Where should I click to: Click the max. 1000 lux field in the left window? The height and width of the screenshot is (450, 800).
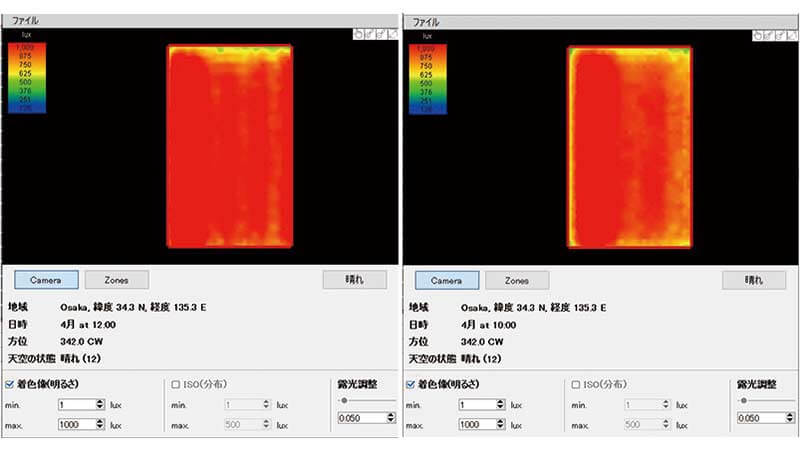(75, 425)
